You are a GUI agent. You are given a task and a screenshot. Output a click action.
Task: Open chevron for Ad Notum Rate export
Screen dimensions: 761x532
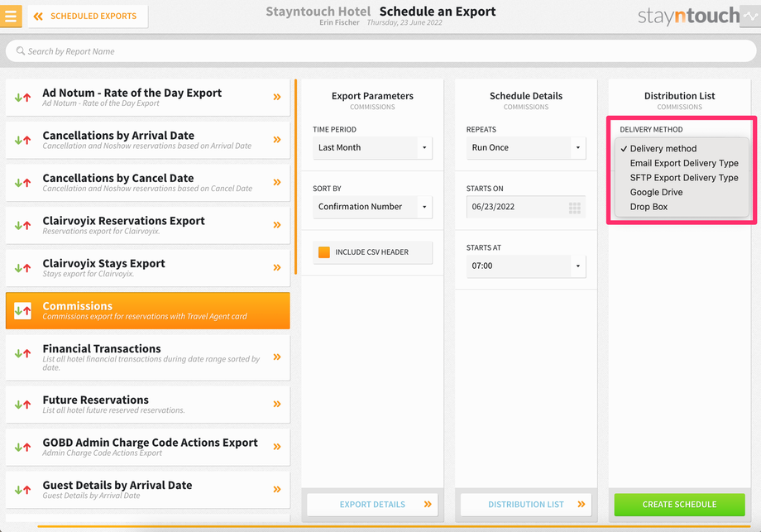277,97
